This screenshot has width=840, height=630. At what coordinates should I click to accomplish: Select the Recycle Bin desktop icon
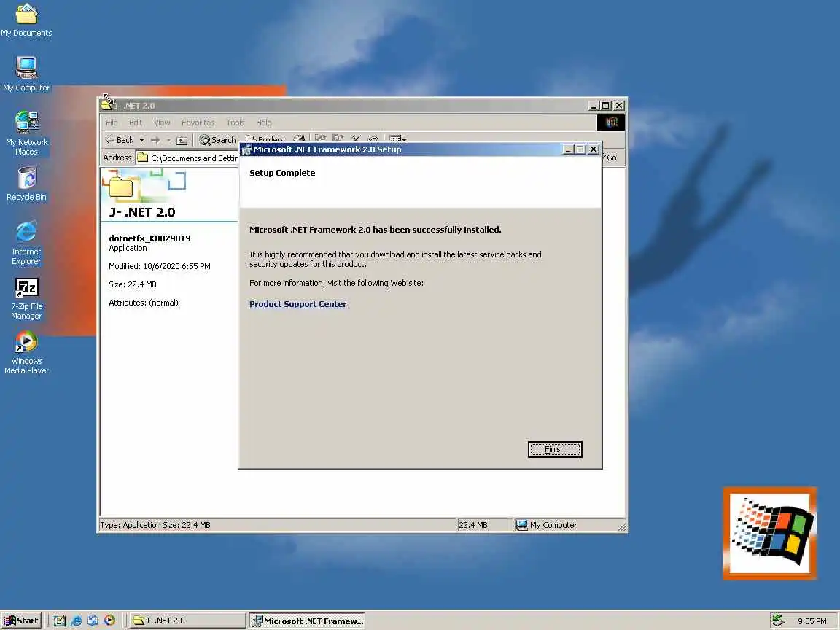click(26, 184)
